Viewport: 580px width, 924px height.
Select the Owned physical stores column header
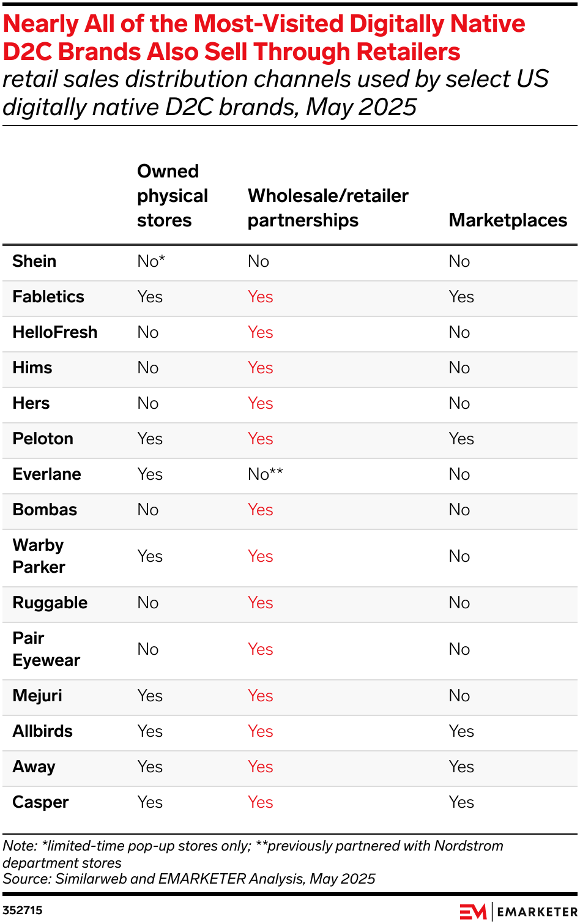pyautogui.click(x=172, y=196)
